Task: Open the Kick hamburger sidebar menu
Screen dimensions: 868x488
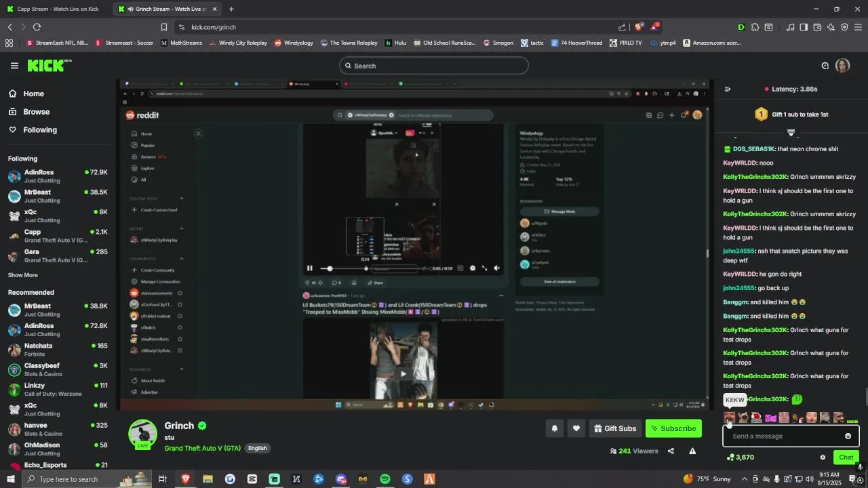Action: pyautogui.click(x=14, y=66)
